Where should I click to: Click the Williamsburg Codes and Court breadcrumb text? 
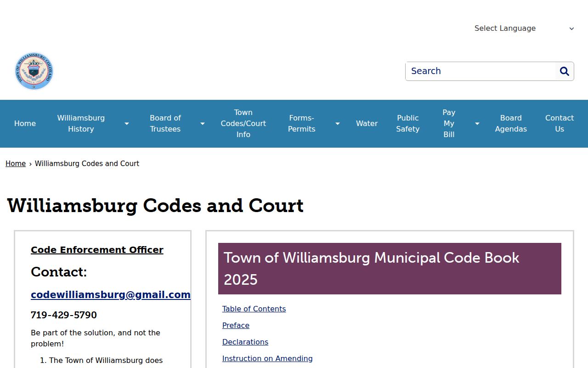(x=87, y=164)
